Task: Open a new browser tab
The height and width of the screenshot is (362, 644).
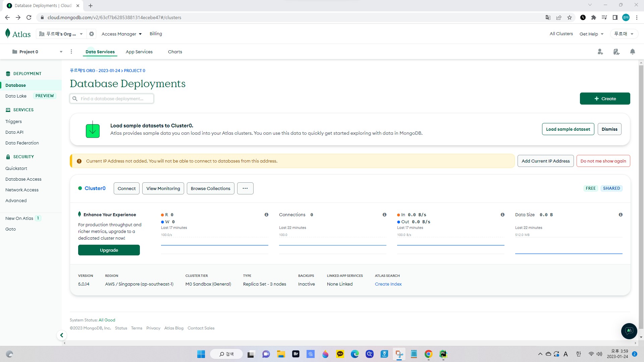Action: point(91,5)
